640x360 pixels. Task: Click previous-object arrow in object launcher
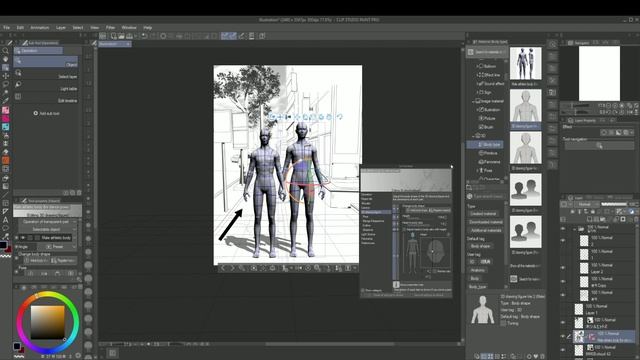click(x=223, y=268)
